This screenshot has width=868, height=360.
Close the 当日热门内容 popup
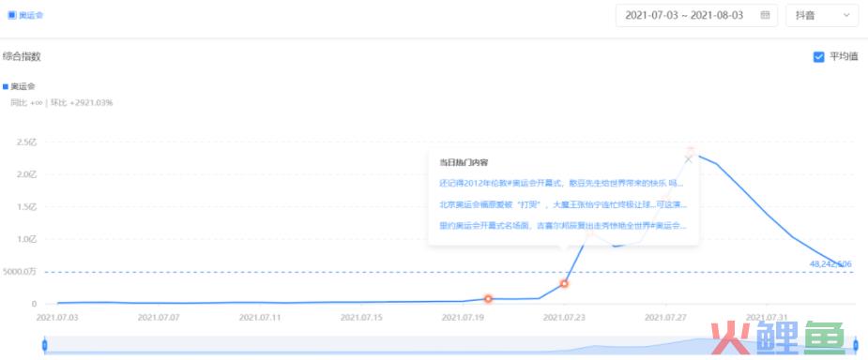tap(689, 159)
